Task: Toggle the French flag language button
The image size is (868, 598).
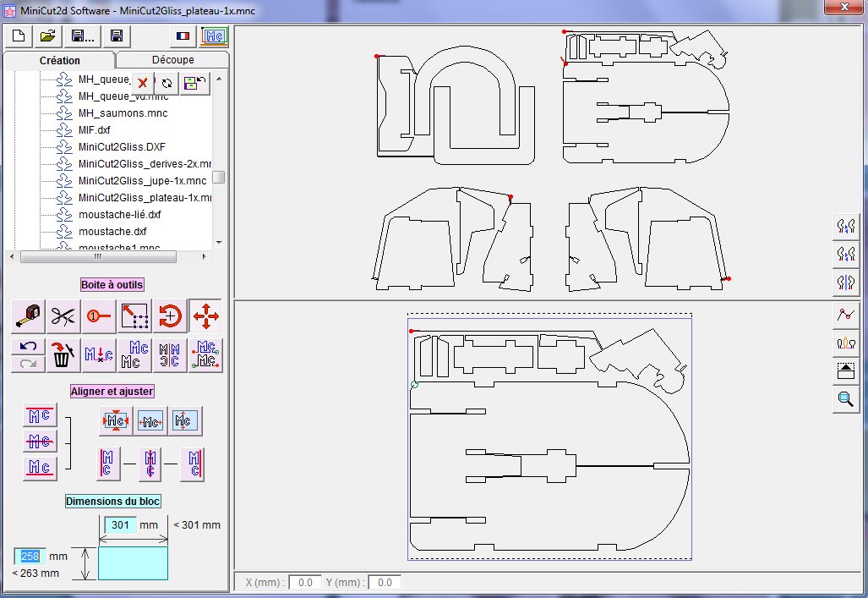Action: point(183,36)
